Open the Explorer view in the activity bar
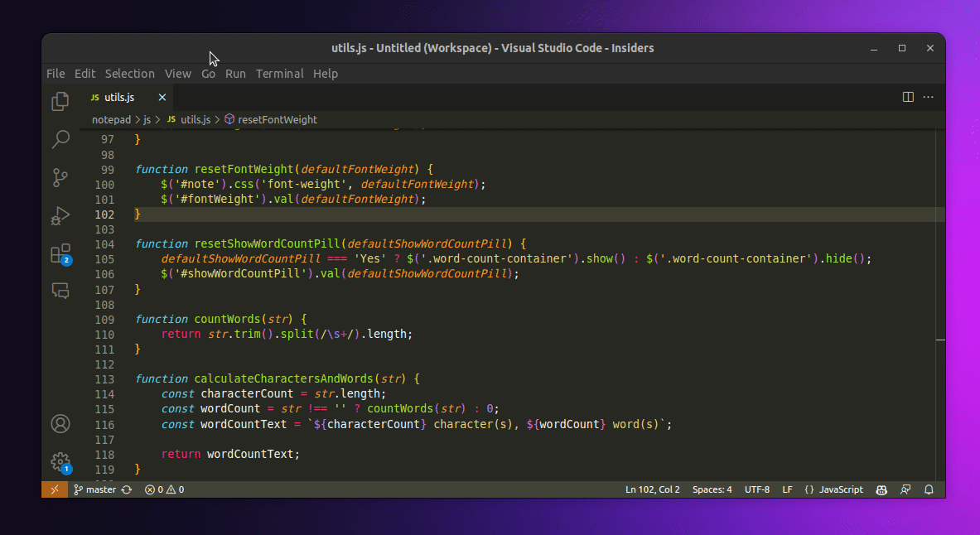Viewport: 980px width, 535px height. (60, 100)
